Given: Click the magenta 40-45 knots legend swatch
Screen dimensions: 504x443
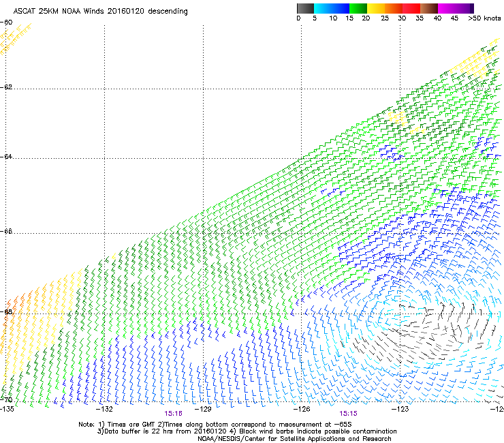Looking at the screenshot, I should tap(447, 8).
